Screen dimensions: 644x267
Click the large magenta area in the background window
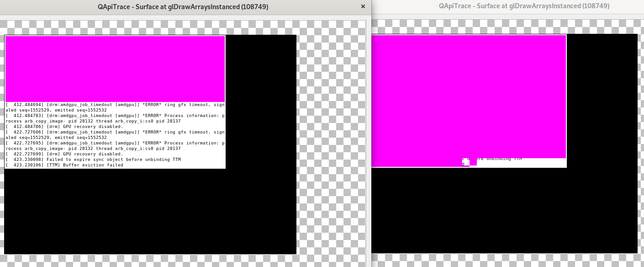pyautogui.click(x=469, y=96)
